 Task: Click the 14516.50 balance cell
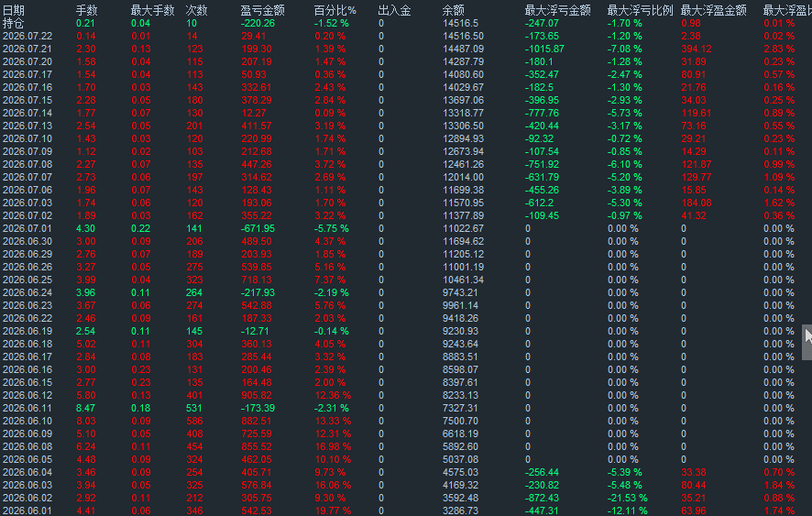pyautogui.click(x=463, y=37)
